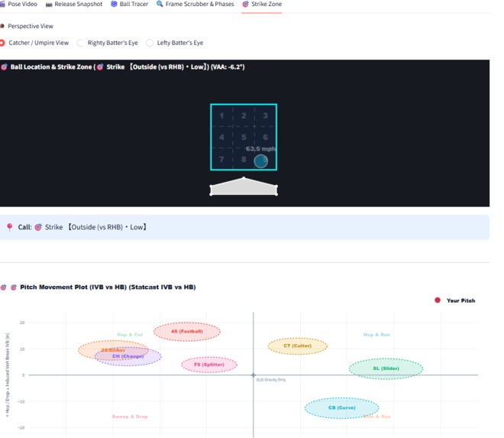
Task: Click the target icon beside Strike in Call banner
Action: click(x=38, y=227)
